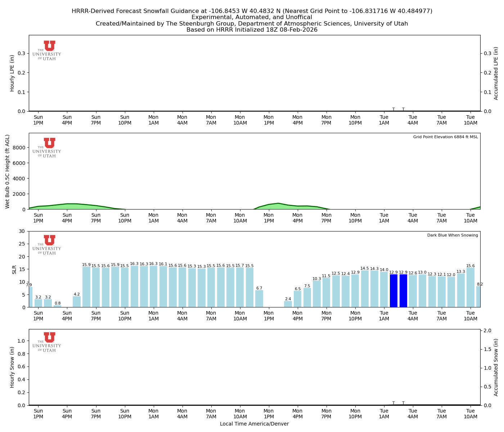
Task: Click the Grid Point Elevation 6884 ft MSL text
Action: point(446,137)
